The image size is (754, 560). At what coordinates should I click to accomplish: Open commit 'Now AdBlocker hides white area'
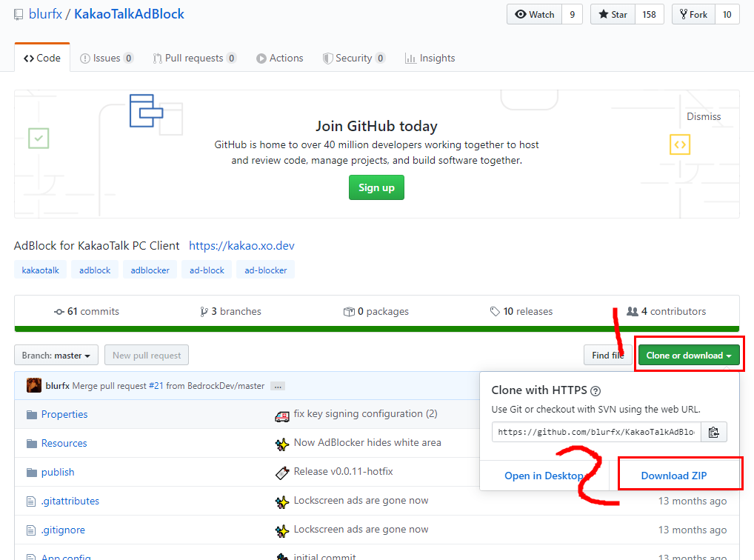tap(367, 443)
